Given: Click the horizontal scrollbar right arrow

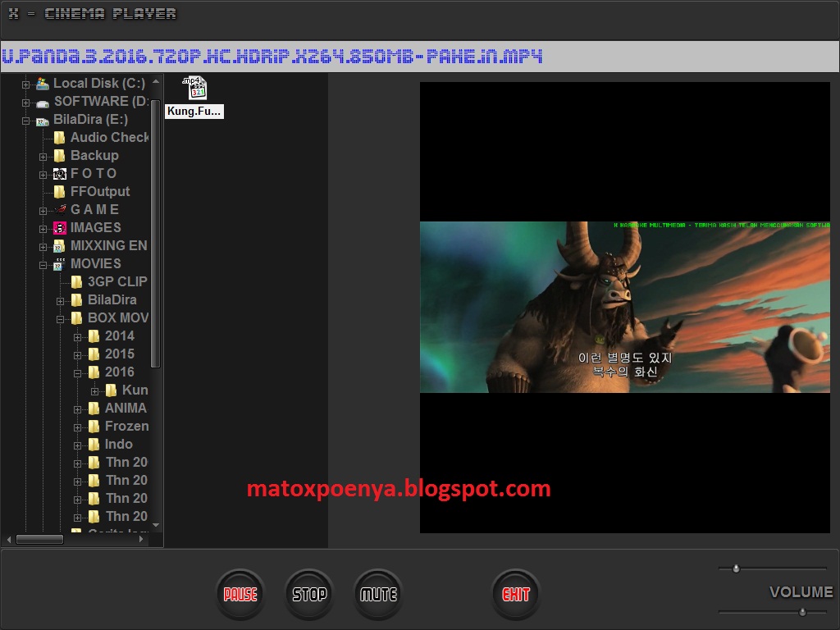Looking at the screenshot, I should (x=141, y=539).
